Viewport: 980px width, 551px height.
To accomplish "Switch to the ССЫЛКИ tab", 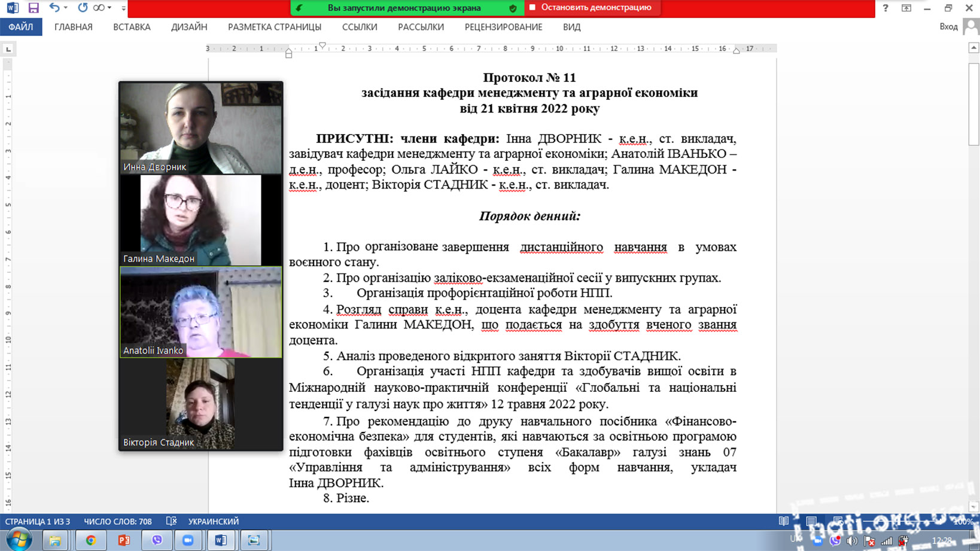I will (x=360, y=27).
